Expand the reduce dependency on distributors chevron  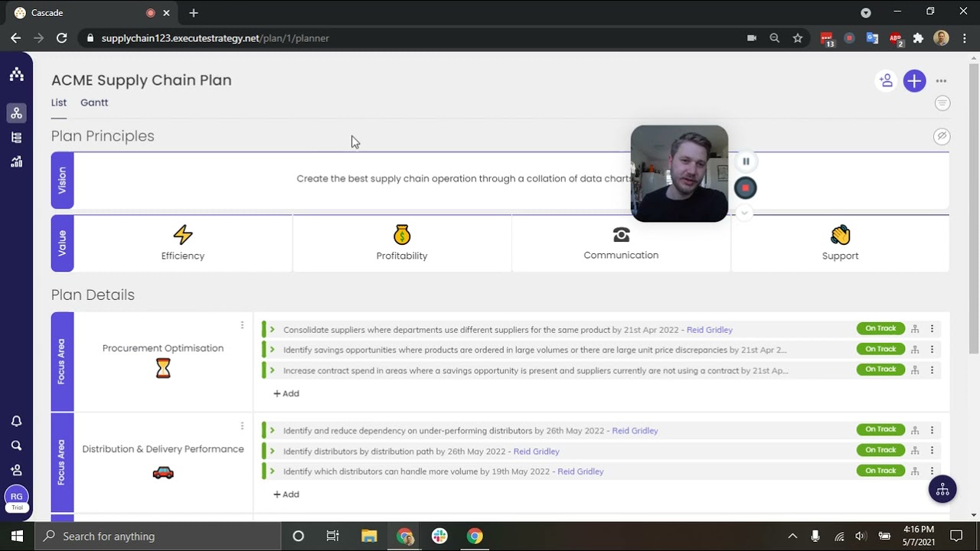point(272,431)
